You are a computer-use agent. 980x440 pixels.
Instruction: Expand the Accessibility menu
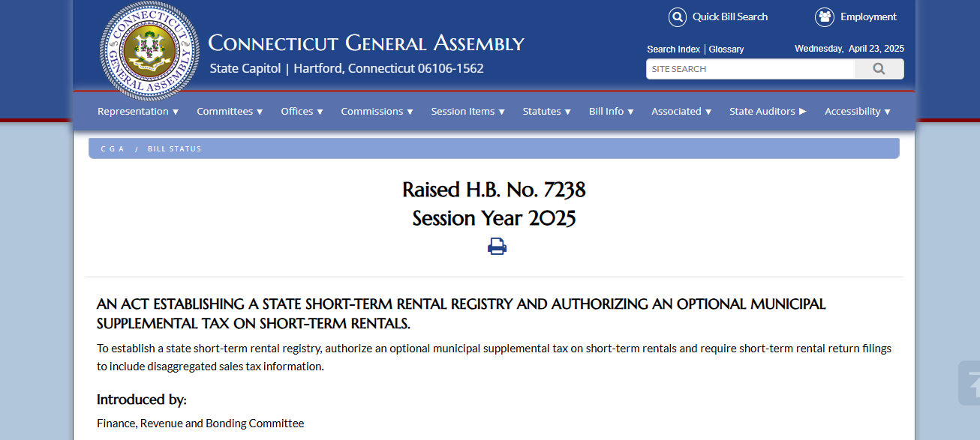(x=858, y=111)
